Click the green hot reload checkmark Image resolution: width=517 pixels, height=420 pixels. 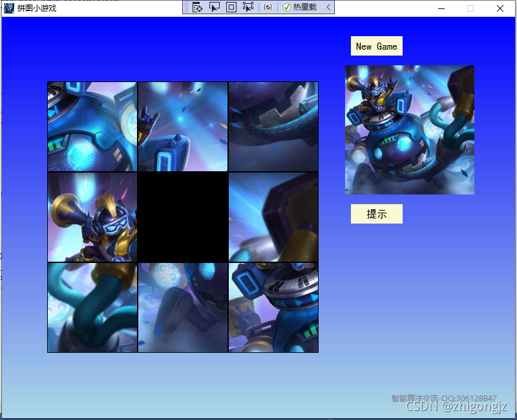287,7
